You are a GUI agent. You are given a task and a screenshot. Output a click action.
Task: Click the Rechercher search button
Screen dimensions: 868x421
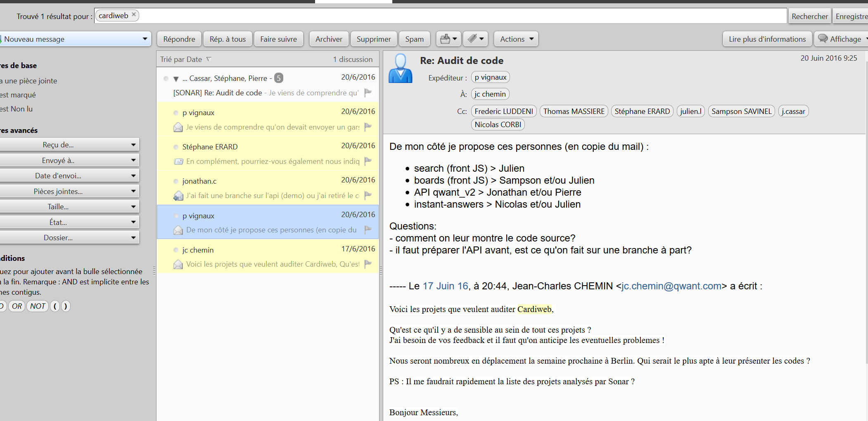pyautogui.click(x=809, y=16)
